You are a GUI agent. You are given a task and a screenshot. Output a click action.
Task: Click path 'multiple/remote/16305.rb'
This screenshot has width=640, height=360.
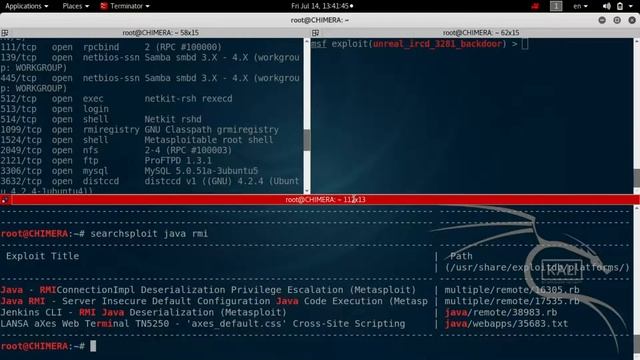(512, 290)
